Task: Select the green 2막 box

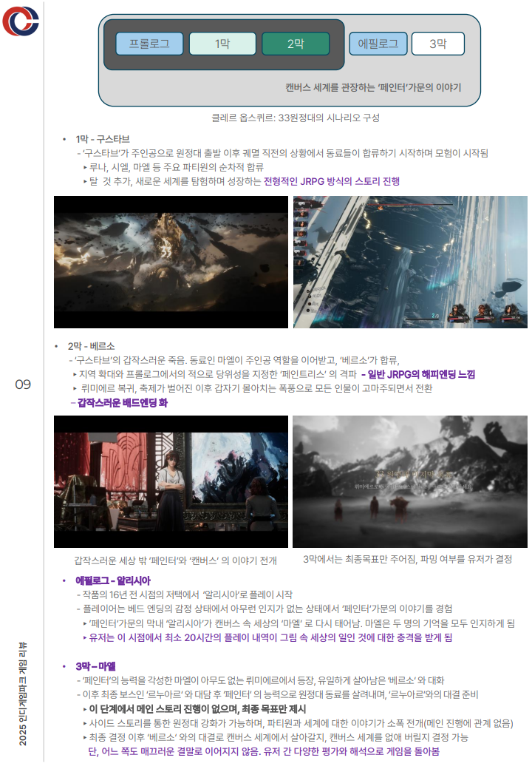Action: [296, 44]
